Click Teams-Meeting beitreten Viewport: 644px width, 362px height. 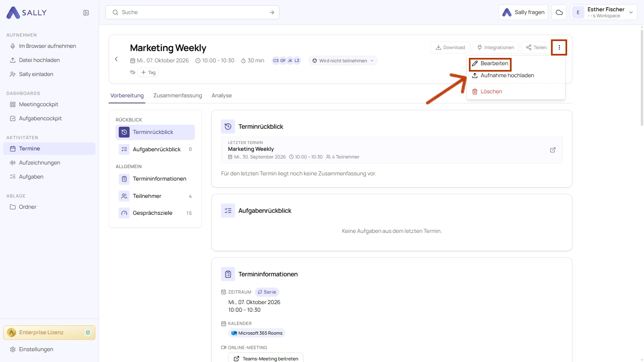pyautogui.click(x=266, y=358)
